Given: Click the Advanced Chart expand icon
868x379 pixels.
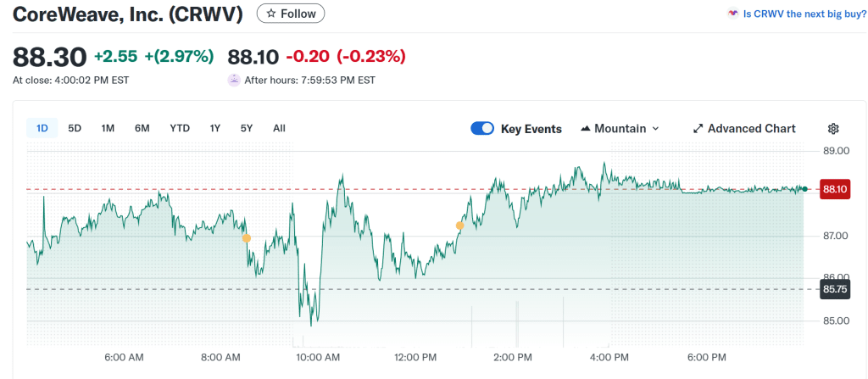Looking at the screenshot, I should click(698, 129).
